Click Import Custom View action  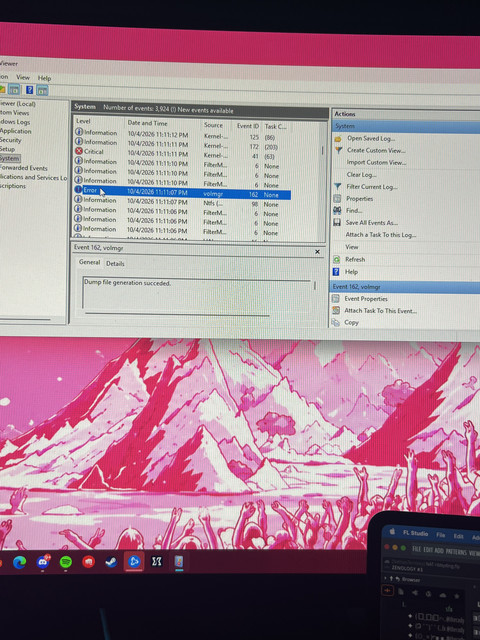(376, 162)
